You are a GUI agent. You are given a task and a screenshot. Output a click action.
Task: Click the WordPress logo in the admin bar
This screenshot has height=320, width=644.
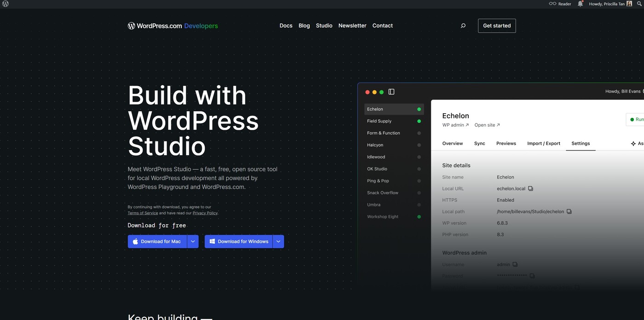click(x=5, y=4)
